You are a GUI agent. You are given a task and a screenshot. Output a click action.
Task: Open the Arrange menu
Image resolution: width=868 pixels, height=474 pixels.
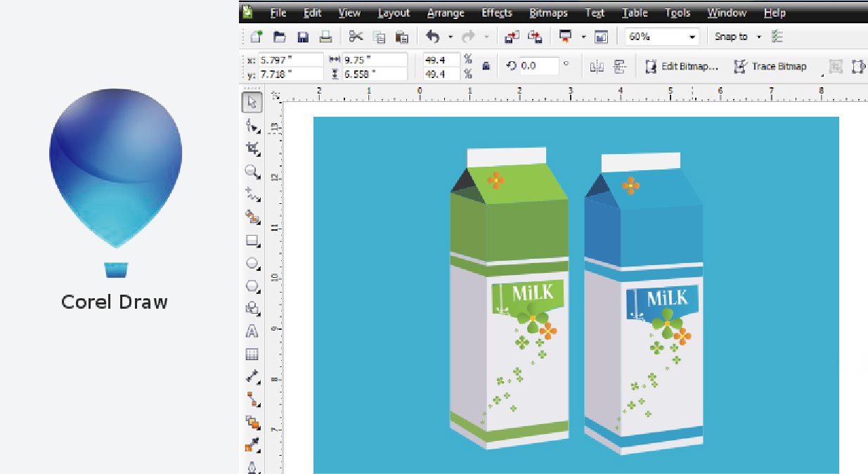click(x=446, y=13)
